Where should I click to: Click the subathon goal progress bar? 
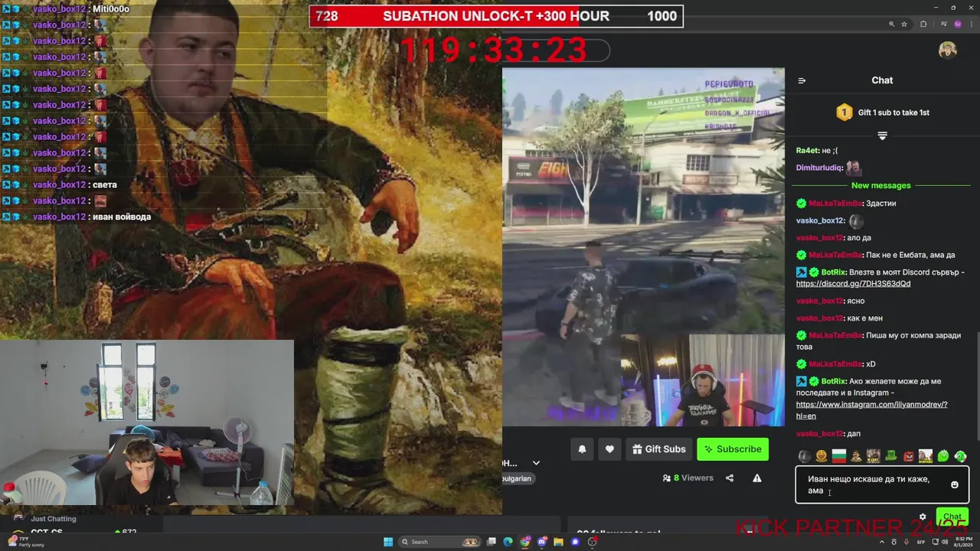(496, 16)
